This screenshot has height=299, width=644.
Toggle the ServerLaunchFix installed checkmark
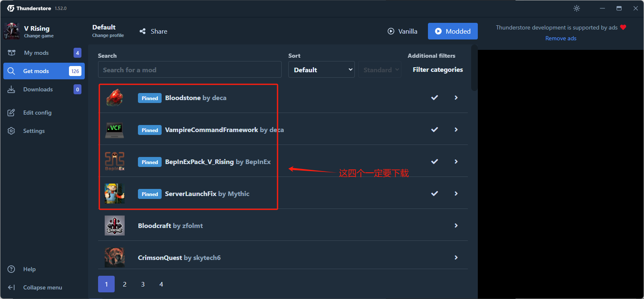coord(435,194)
